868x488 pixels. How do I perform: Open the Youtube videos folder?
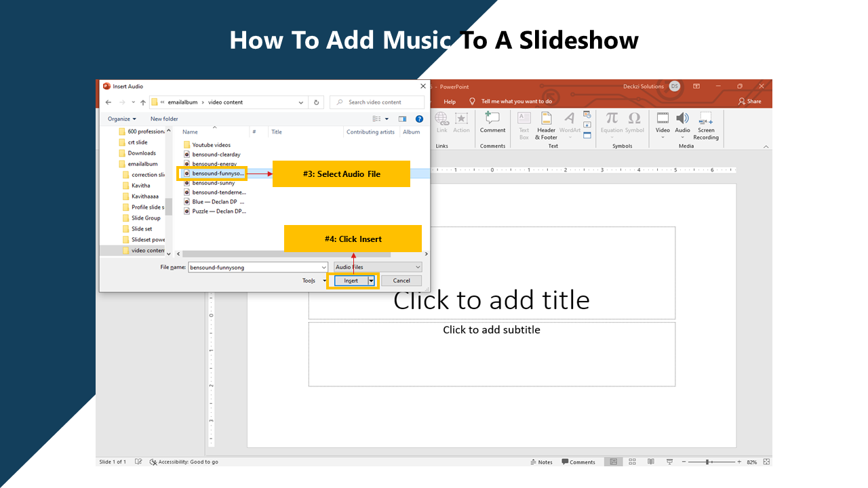coord(211,145)
